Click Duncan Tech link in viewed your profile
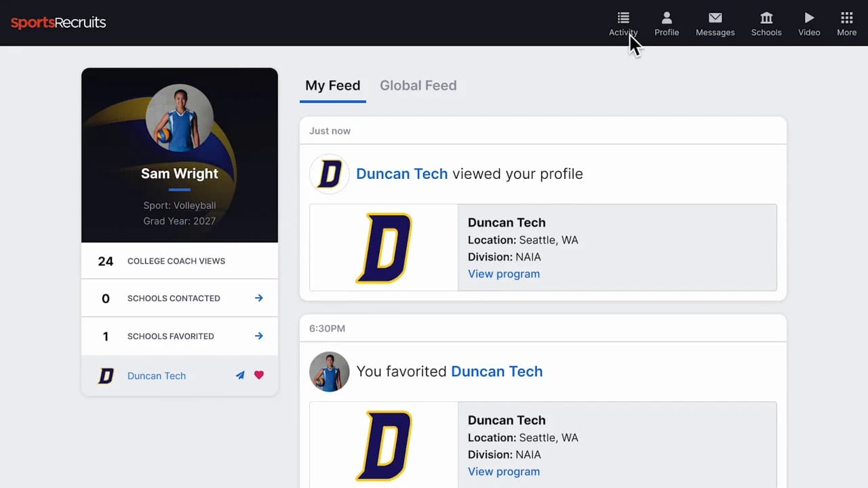The height and width of the screenshot is (488, 868). 402,174
